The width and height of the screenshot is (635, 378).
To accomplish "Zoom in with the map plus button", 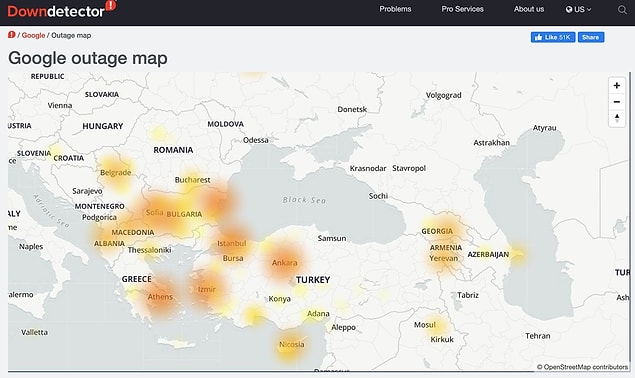I will [x=616, y=85].
